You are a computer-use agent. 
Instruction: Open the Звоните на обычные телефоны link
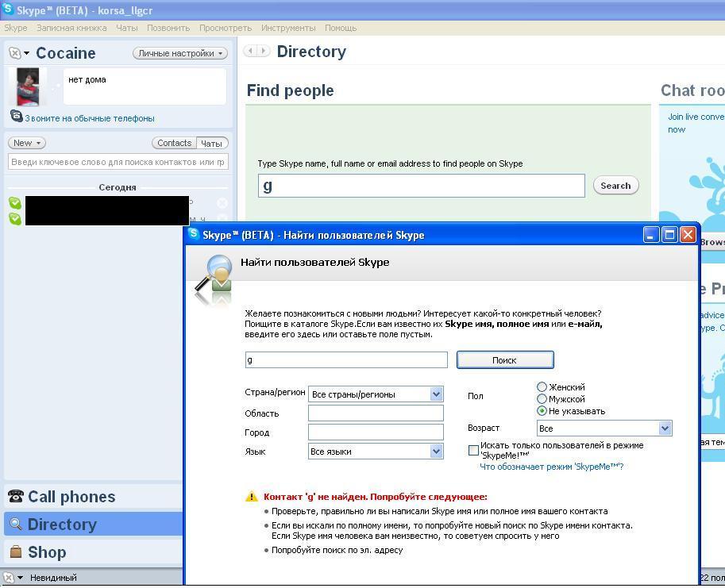click(90, 118)
